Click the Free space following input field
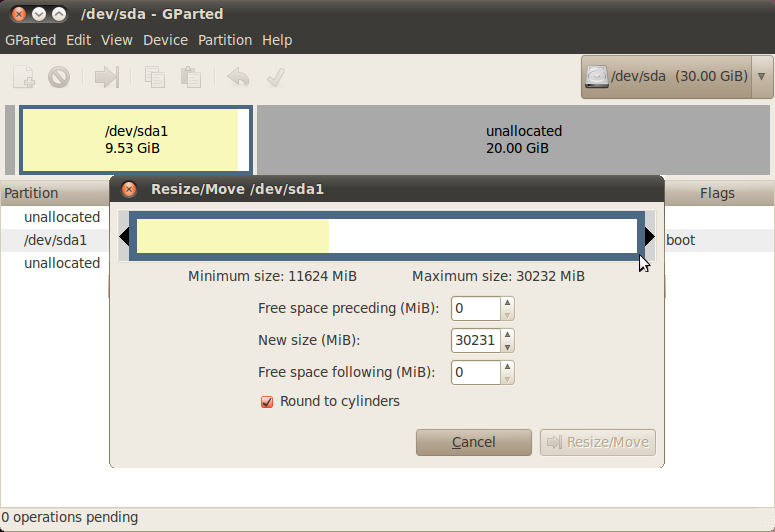The image size is (775, 532). coord(476,372)
